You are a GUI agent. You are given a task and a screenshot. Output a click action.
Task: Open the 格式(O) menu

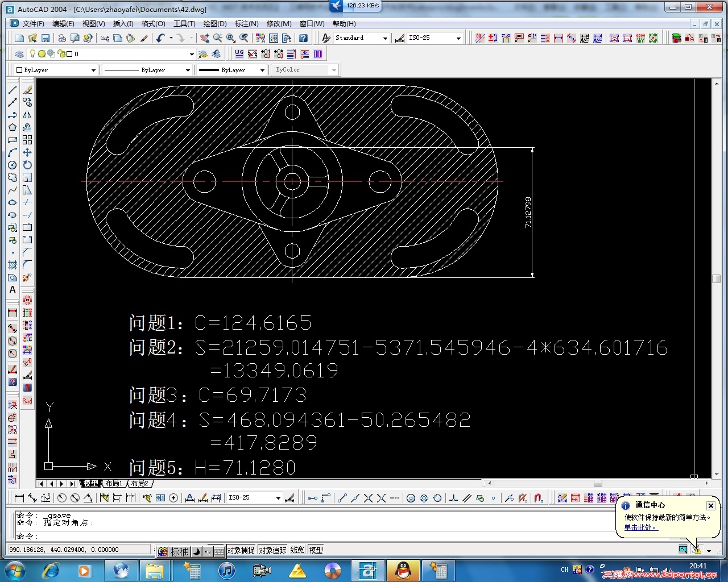point(153,24)
